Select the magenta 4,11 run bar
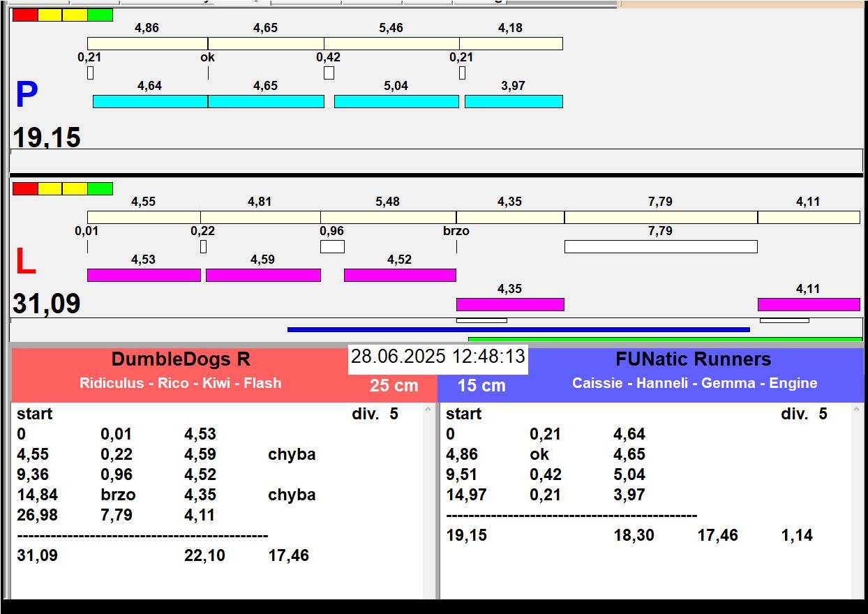 (x=808, y=304)
